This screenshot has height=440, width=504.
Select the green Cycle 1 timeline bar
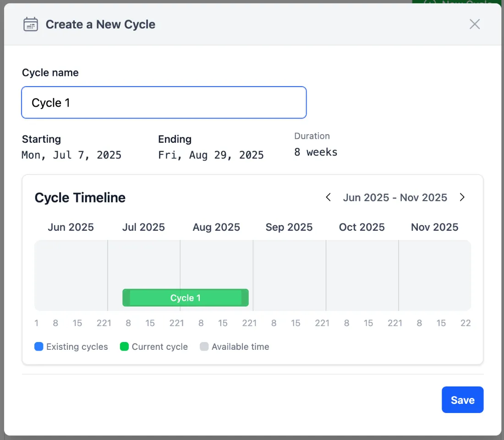point(186,298)
